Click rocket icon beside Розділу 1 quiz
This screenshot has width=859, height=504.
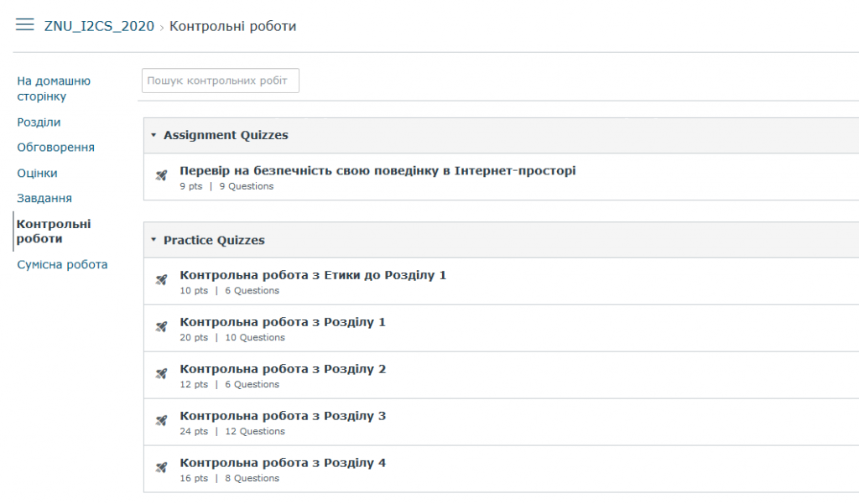(x=162, y=328)
